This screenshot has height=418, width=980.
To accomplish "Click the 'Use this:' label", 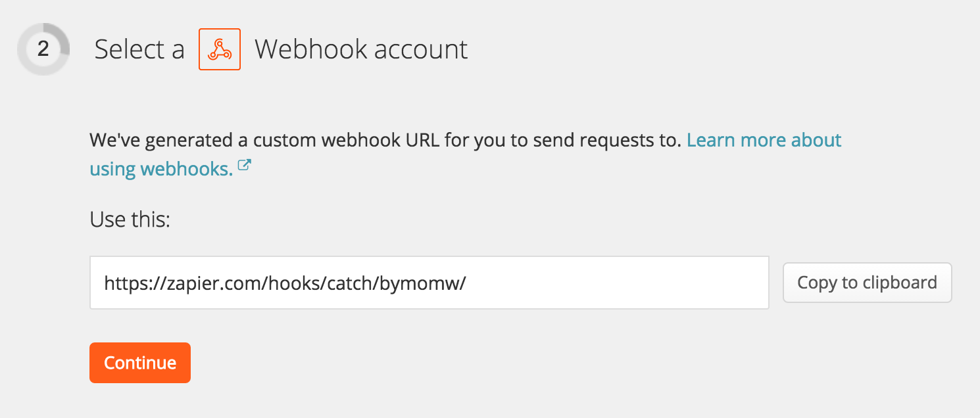I will click(x=130, y=219).
